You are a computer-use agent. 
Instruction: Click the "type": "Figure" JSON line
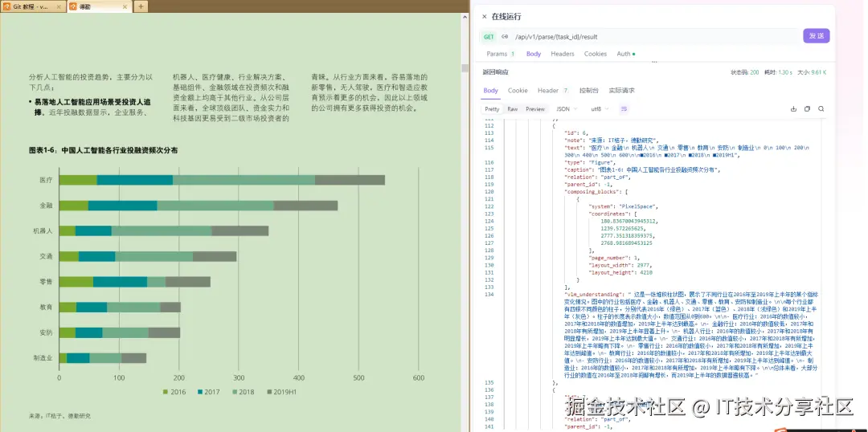point(589,163)
